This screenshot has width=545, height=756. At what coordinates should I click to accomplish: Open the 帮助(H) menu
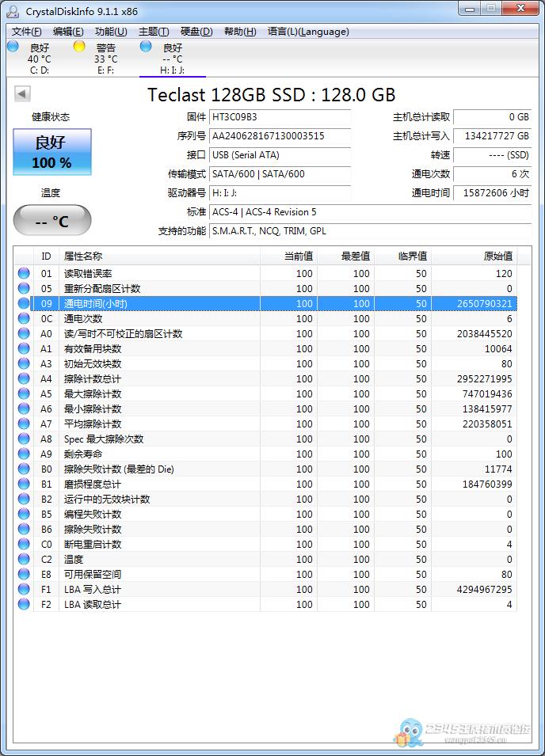(240, 32)
